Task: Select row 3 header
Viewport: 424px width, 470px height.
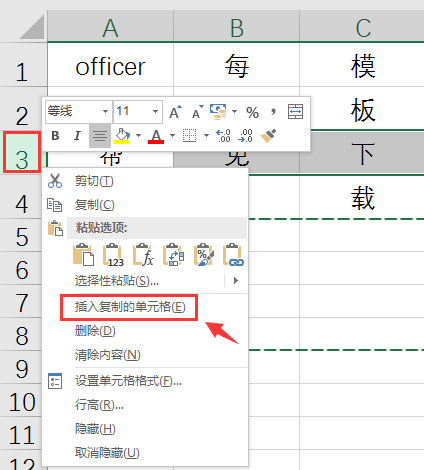Action: pos(22,152)
